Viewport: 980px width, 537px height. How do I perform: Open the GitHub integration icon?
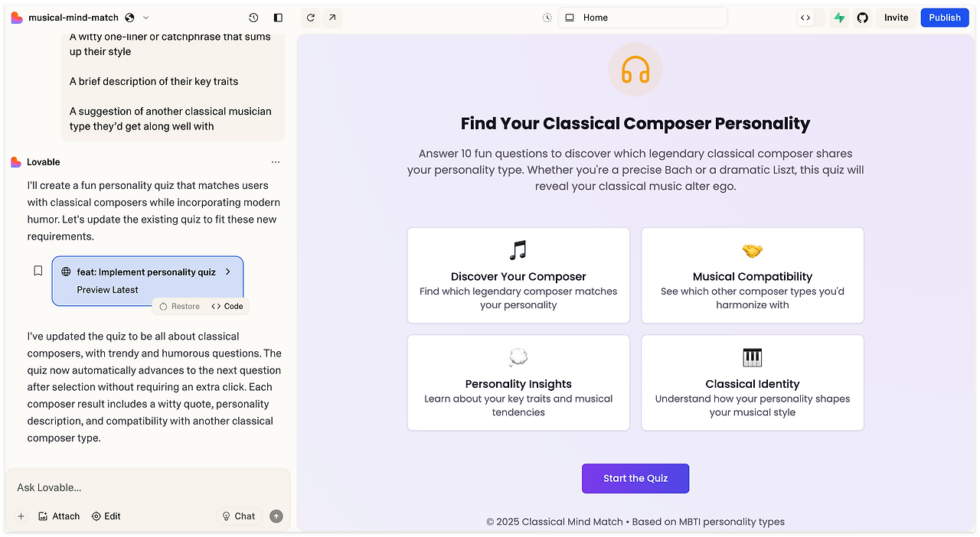pyautogui.click(x=863, y=18)
